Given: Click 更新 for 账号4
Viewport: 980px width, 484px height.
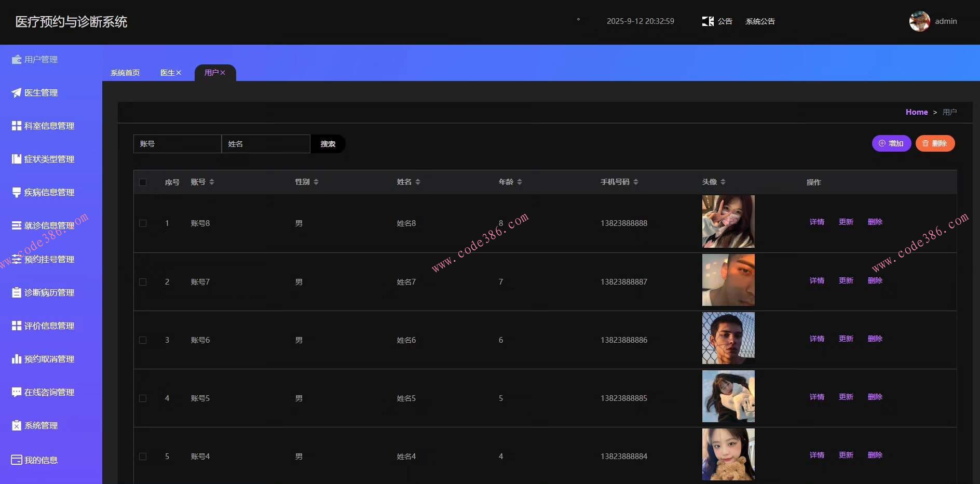Looking at the screenshot, I should coord(846,455).
